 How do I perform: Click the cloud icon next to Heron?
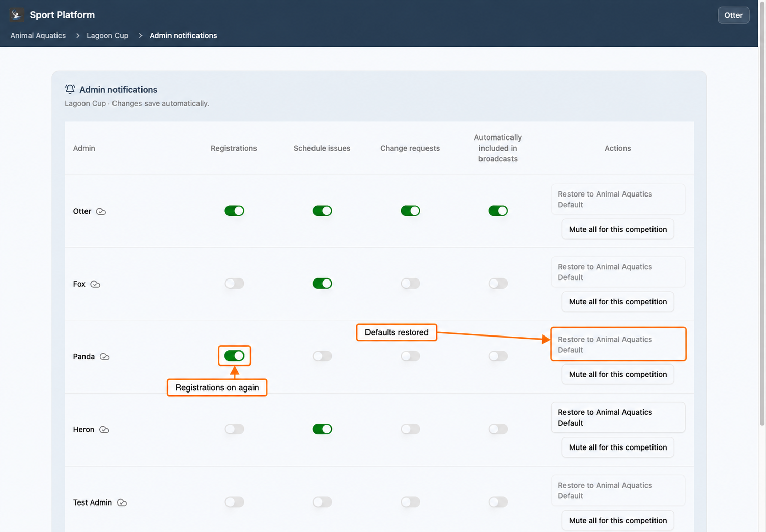[x=104, y=430]
